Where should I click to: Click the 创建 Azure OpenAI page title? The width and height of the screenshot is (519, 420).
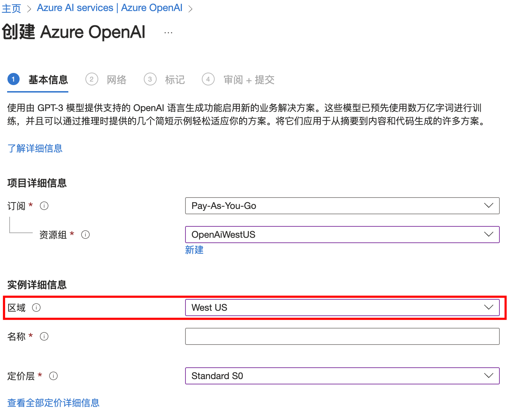pyautogui.click(x=74, y=32)
